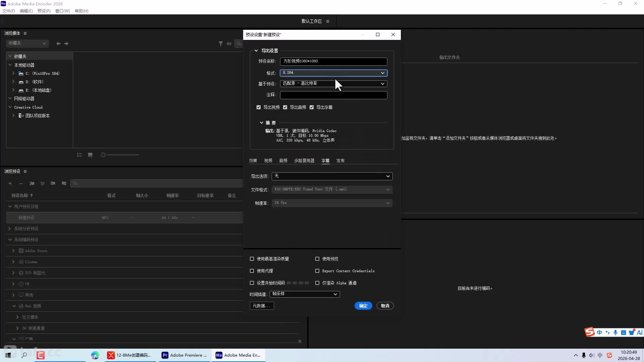Click the C: drive icon
Image resolution: width=644 pixels, height=362 pixels.
pos(21,73)
